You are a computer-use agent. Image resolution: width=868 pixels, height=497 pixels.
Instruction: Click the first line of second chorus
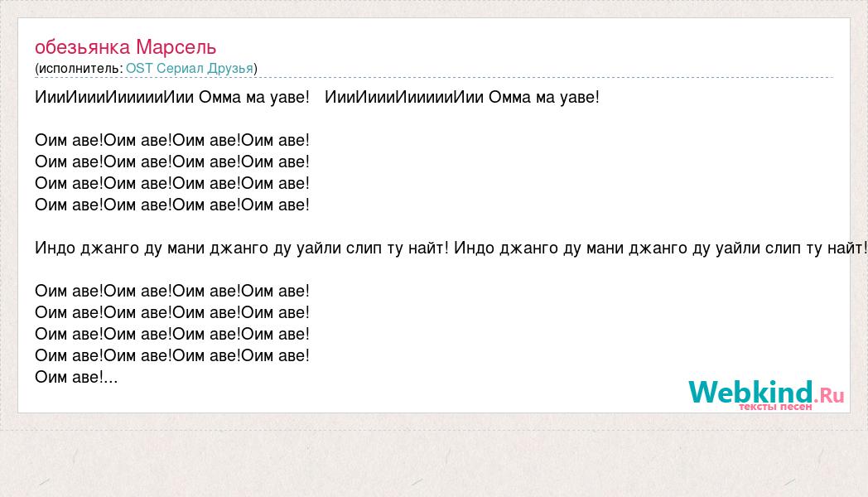pos(172,291)
